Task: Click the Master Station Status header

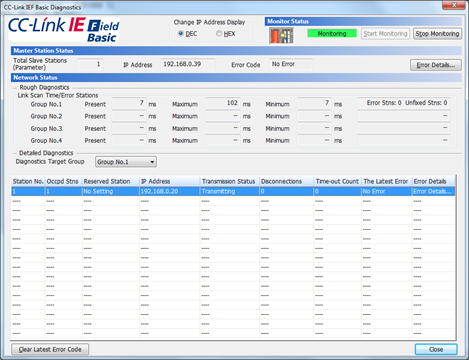Action: 236,51
